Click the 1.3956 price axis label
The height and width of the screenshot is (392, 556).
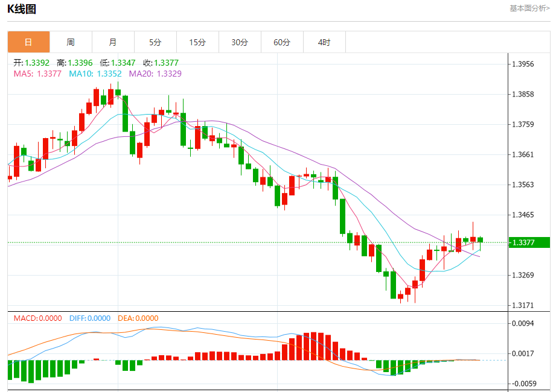pos(523,64)
